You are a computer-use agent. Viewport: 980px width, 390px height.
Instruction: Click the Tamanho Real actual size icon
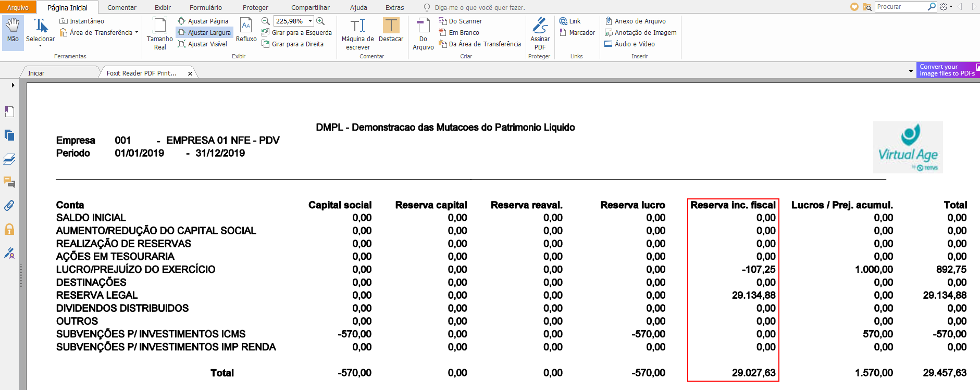pyautogui.click(x=160, y=24)
